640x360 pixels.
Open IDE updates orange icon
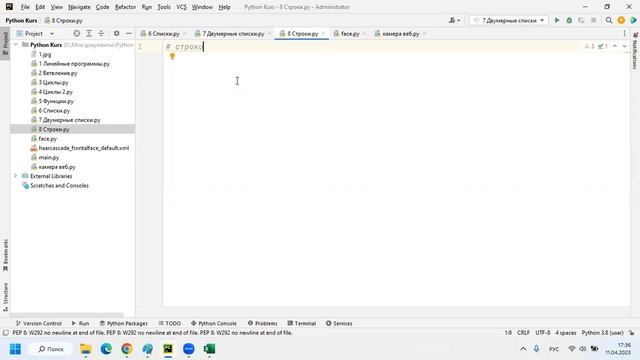tap(621, 20)
